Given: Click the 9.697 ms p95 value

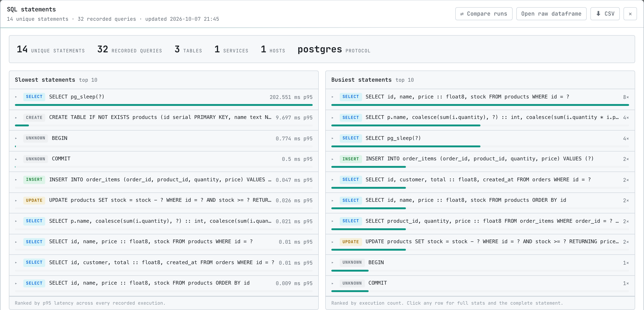Looking at the screenshot, I should [x=294, y=118].
